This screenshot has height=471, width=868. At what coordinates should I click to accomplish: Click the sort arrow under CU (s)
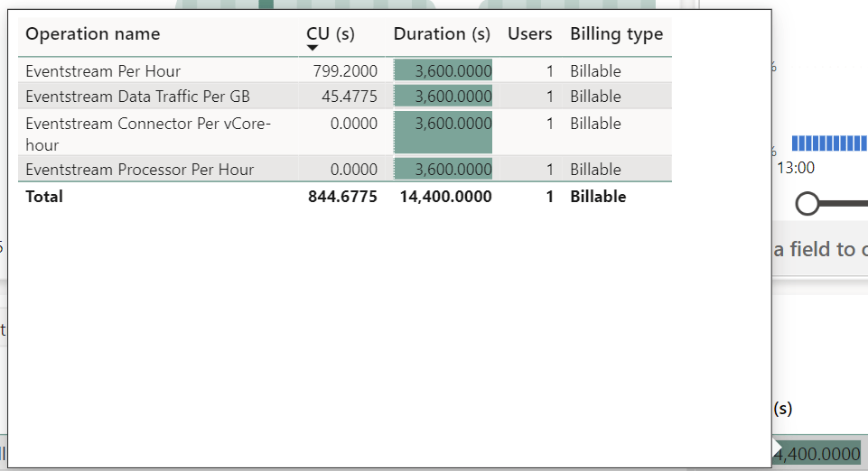(x=313, y=48)
